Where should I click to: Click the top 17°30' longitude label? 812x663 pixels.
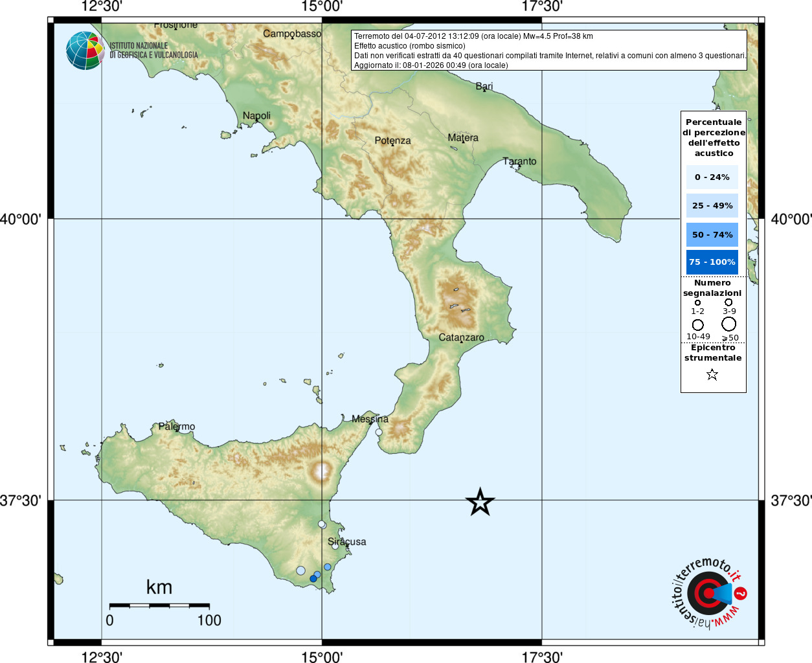pyautogui.click(x=542, y=6)
